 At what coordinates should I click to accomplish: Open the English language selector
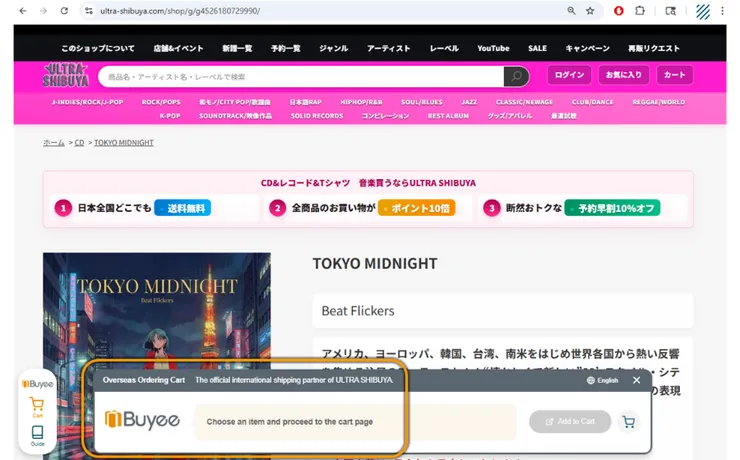[x=602, y=380]
